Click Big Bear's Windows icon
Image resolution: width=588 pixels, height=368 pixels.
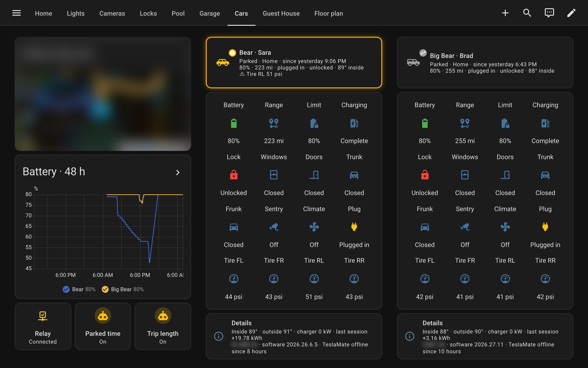[465, 175]
